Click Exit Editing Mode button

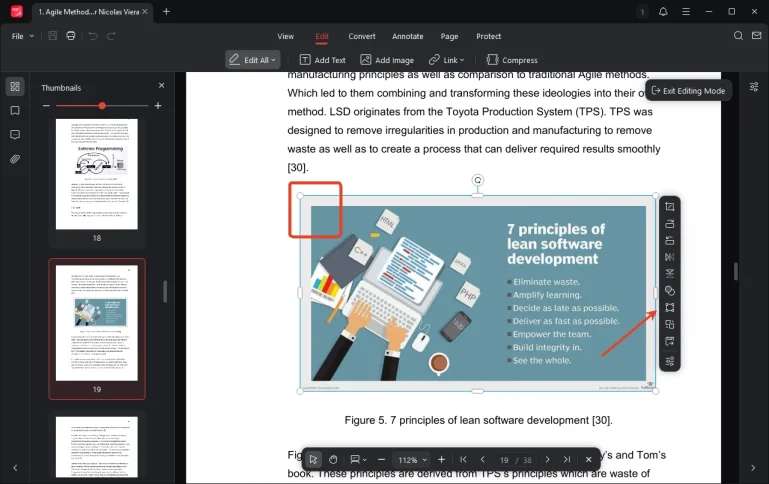(688, 90)
